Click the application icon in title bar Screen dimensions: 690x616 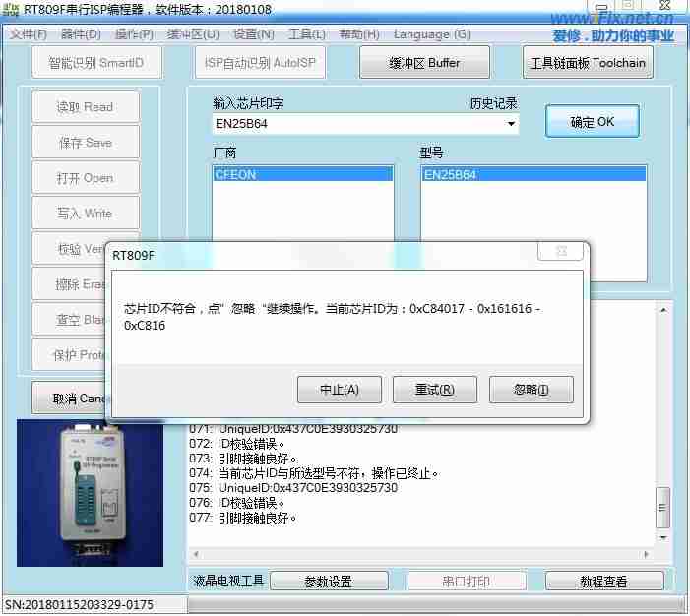coord(11,10)
